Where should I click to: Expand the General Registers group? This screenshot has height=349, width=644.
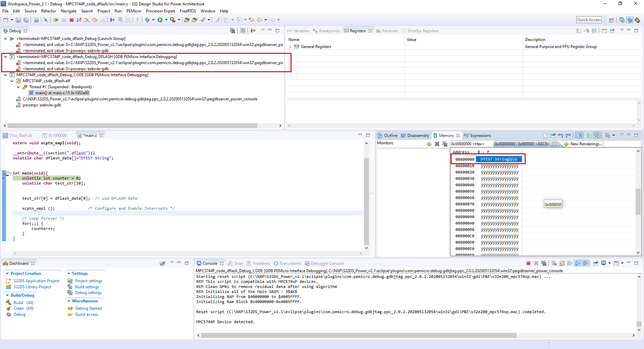(x=290, y=47)
